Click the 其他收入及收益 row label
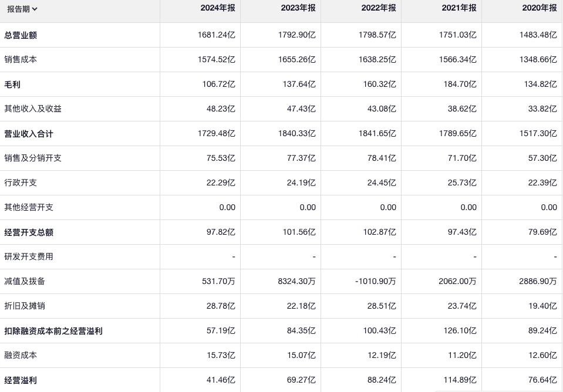Viewport: 563px width, 392px height. point(33,109)
